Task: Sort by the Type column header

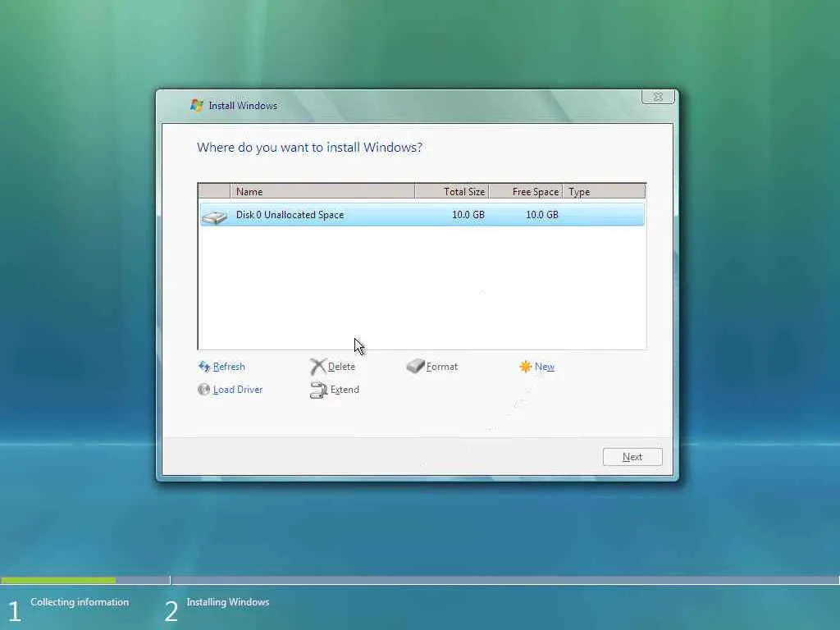Action: (604, 191)
